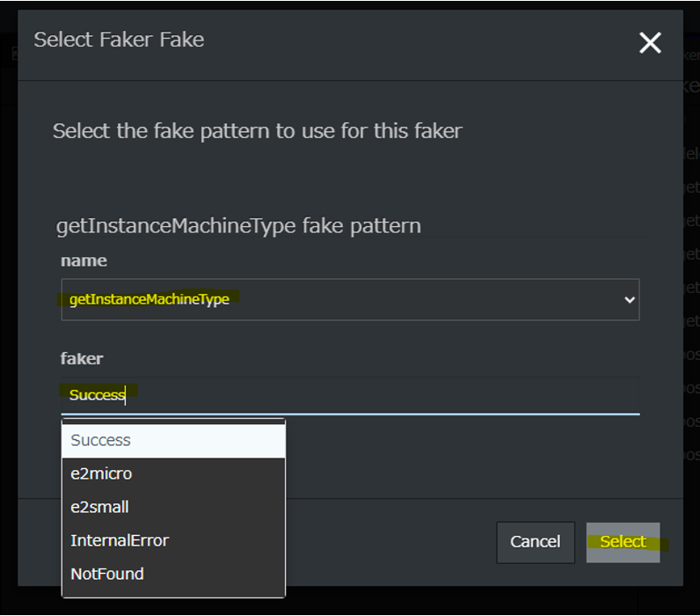Pick the e2micro faker option

click(173, 473)
